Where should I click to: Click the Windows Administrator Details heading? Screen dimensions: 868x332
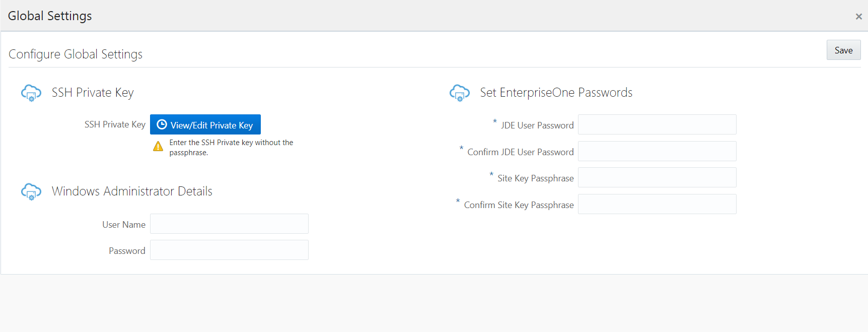click(132, 191)
